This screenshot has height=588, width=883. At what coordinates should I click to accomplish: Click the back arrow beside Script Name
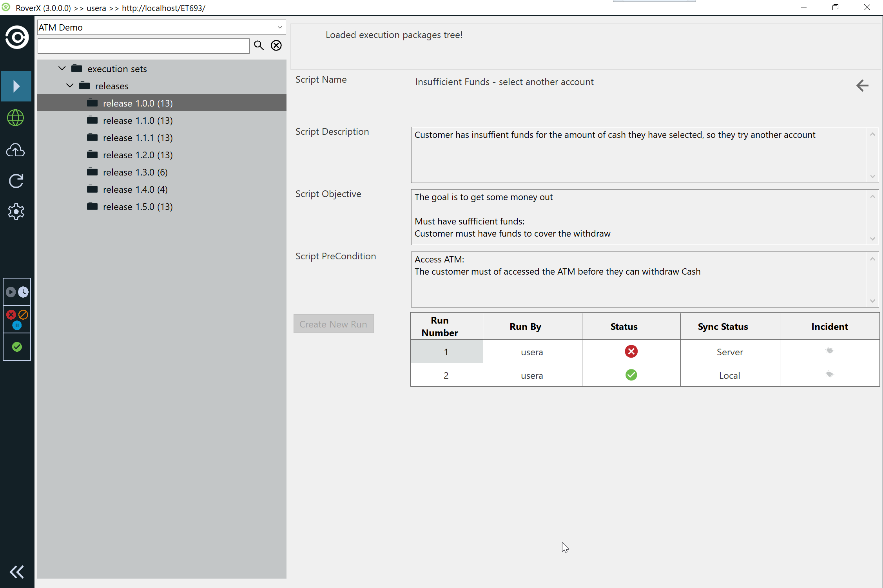click(862, 85)
